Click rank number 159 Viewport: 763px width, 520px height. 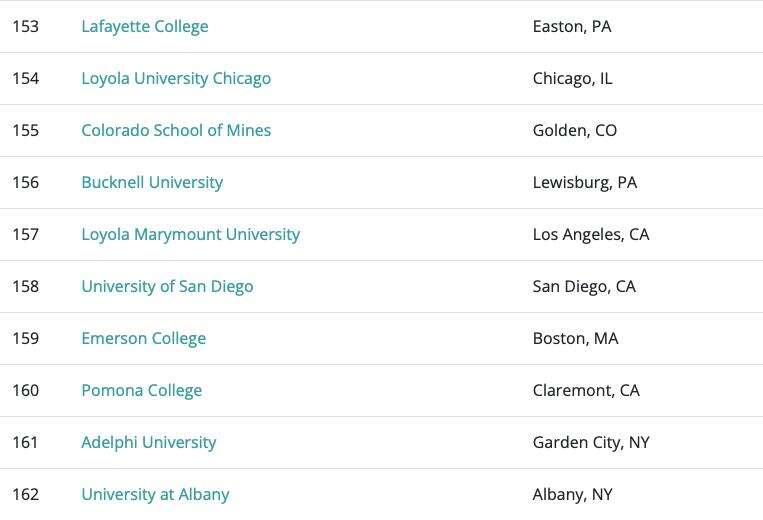pos(26,339)
